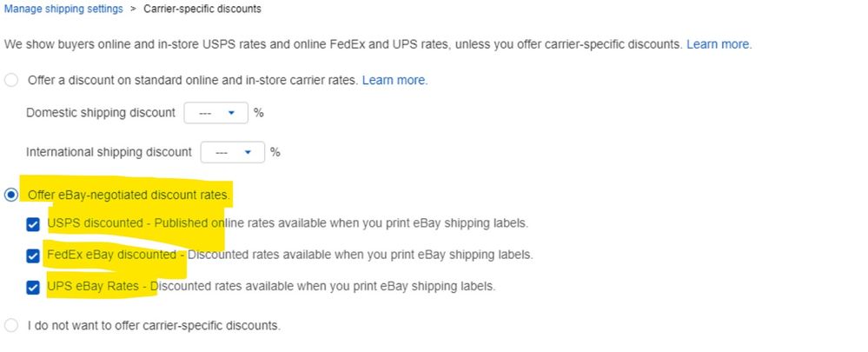868x352 pixels.
Task: Select the no carrier-specific discounts radio button
Action: tap(11, 326)
